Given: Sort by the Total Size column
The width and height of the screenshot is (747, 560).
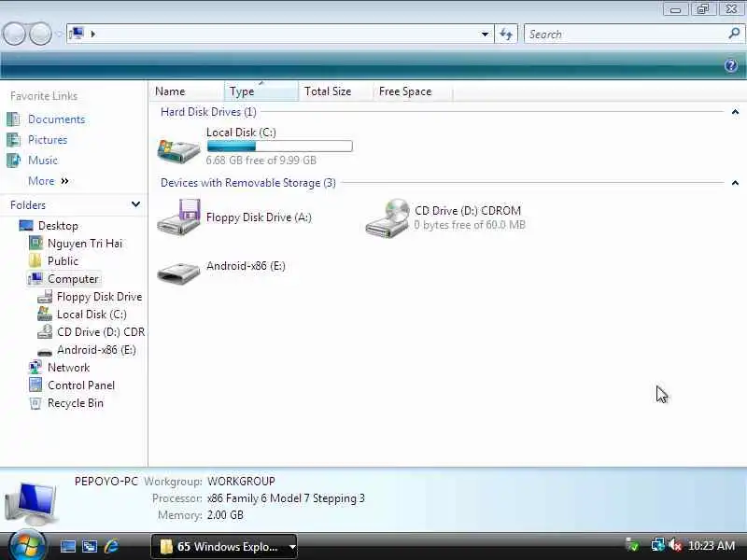Looking at the screenshot, I should tap(336, 91).
